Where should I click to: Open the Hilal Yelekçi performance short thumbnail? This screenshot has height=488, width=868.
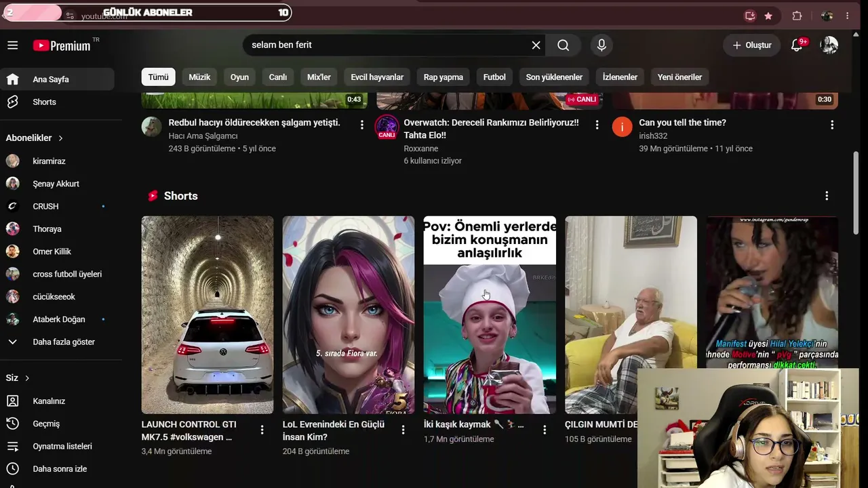[772, 293]
